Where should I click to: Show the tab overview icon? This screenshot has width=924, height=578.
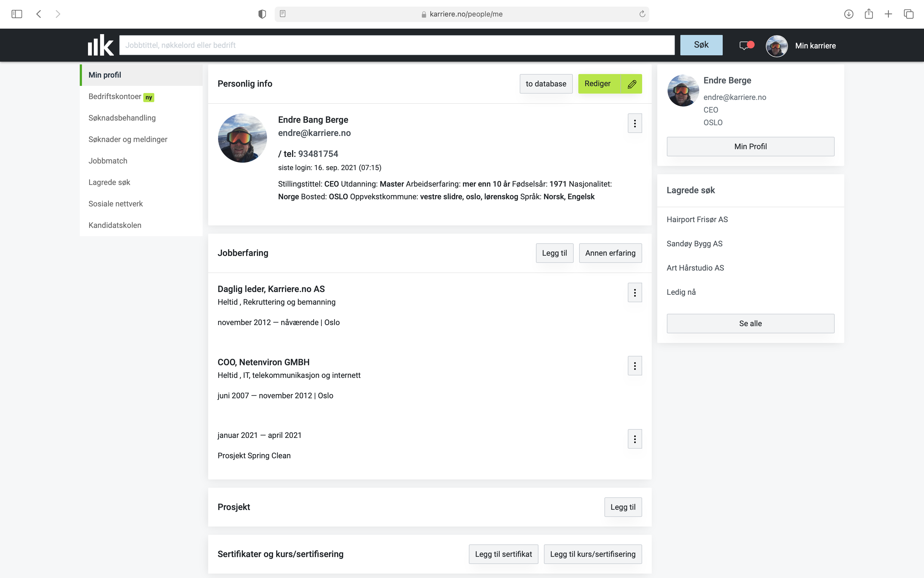tap(909, 14)
